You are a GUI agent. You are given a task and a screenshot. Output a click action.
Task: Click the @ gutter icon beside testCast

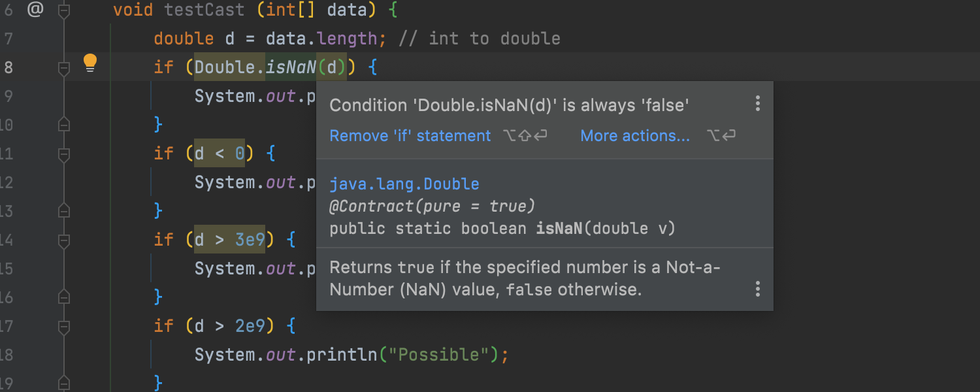click(x=35, y=10)
